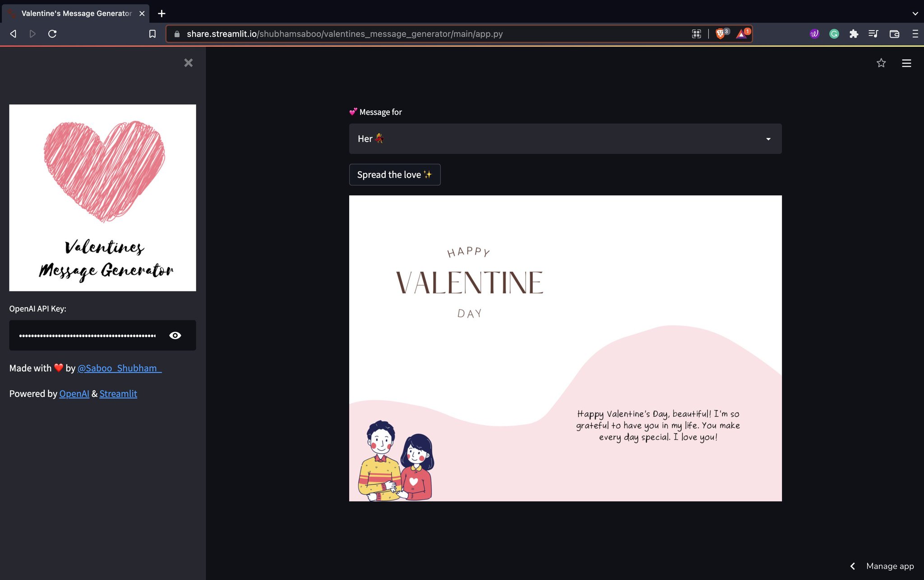Favorite the app with the star icon

point(881,63)
